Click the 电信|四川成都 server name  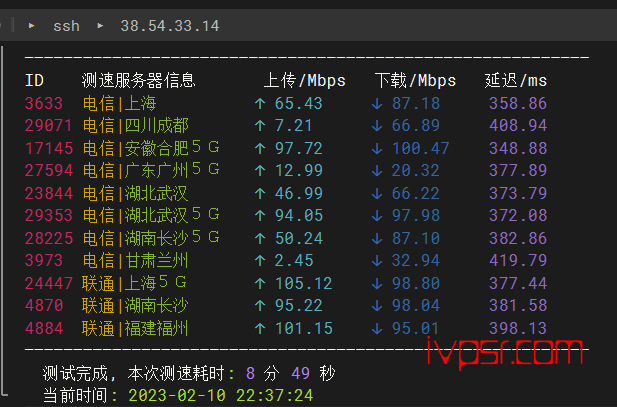[136, 126]
